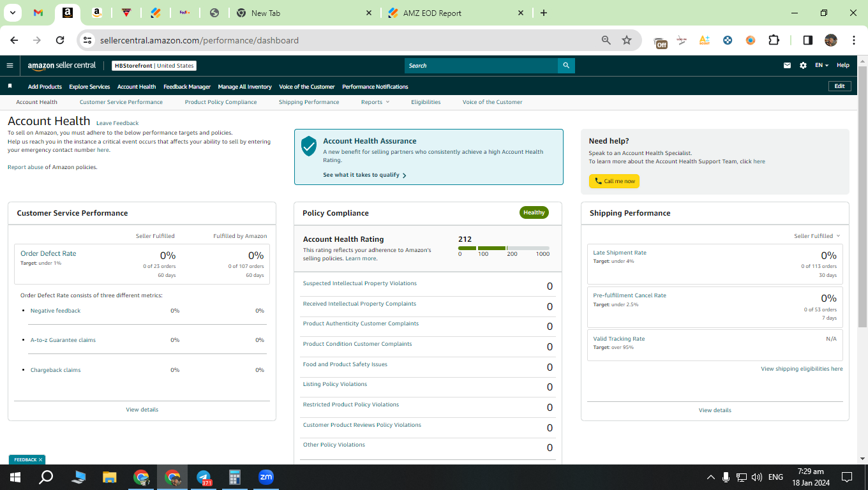This screenshot has width=868, height=490.
Task: Click the amazon seller central logo
Action: point(62,66)
